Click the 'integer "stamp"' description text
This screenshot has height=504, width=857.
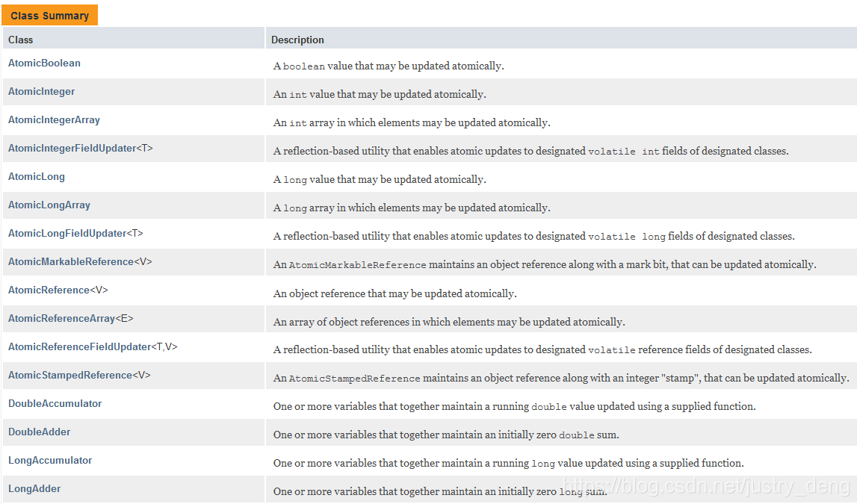click(561, 379)
